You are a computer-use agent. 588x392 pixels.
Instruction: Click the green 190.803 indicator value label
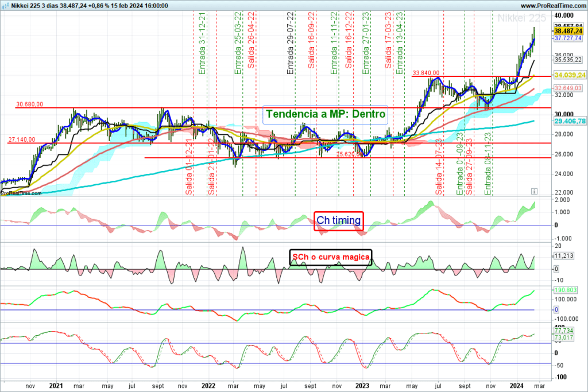[x=566, y=290]
